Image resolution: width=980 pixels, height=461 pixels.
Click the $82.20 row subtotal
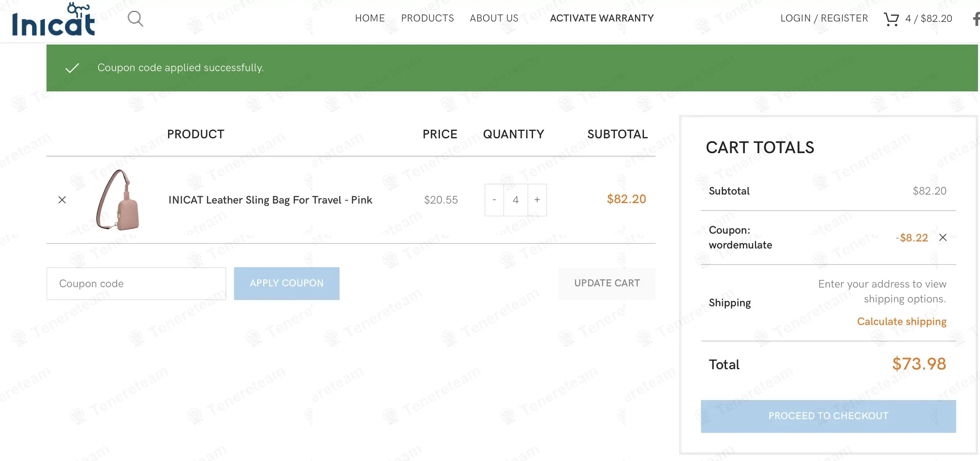pyautogui.click(x=626, y=199)
